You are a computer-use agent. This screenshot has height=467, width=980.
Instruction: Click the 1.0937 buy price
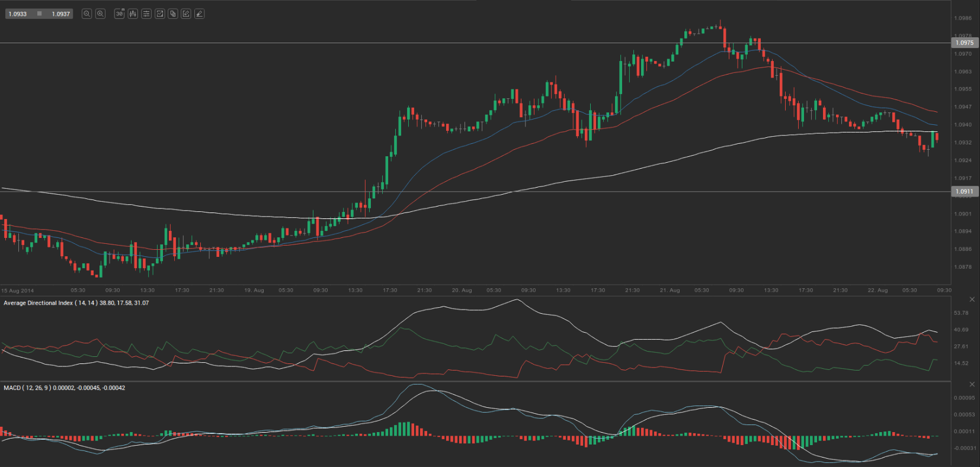point(60,14)
